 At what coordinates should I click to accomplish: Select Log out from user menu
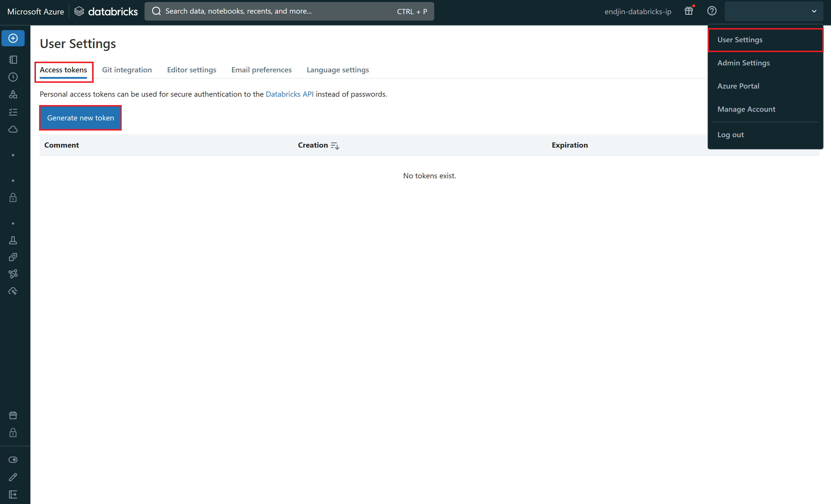tap(731, 135)
